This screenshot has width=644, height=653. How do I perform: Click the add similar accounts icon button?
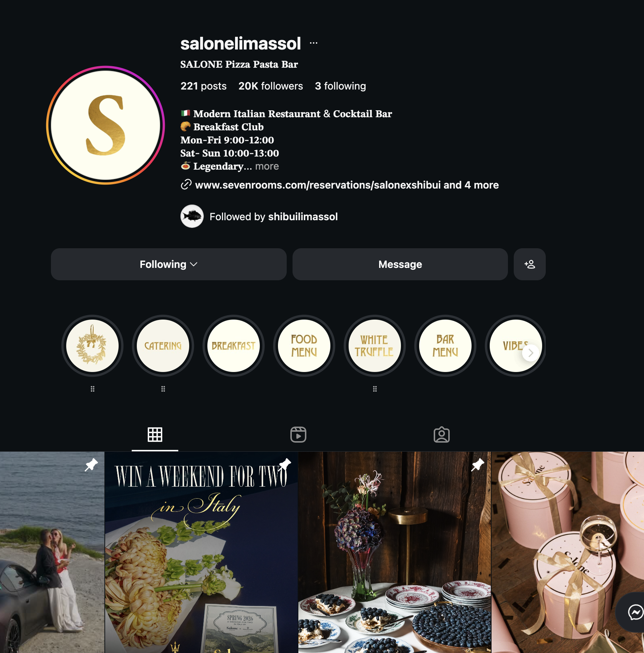point(529,264)
